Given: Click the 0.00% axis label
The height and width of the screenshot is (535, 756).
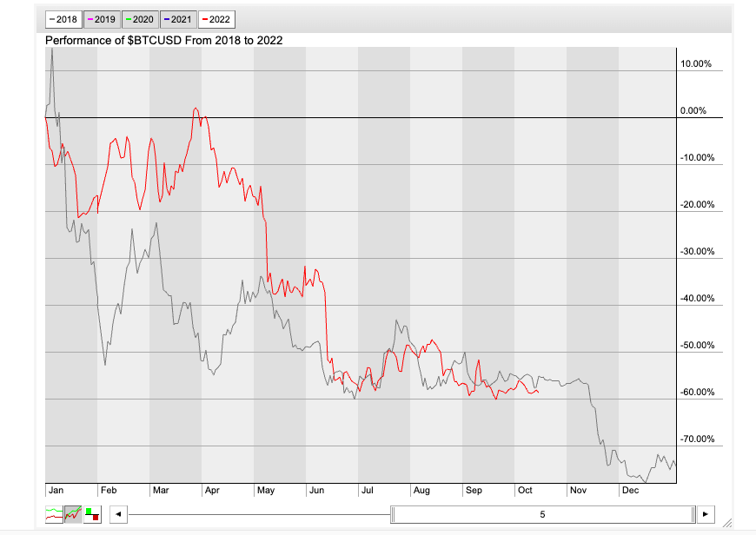Looking at the screenshot, I should click(693, 111).
